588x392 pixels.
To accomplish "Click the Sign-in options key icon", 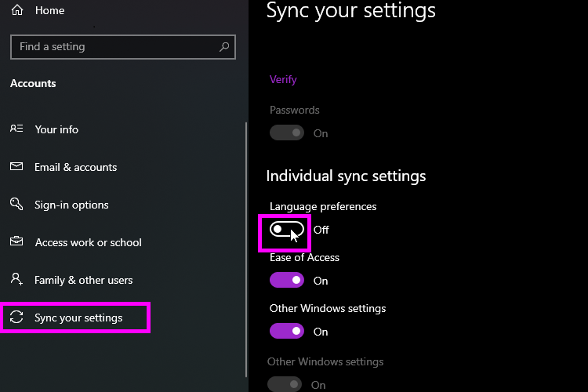I will click(16, 204).
